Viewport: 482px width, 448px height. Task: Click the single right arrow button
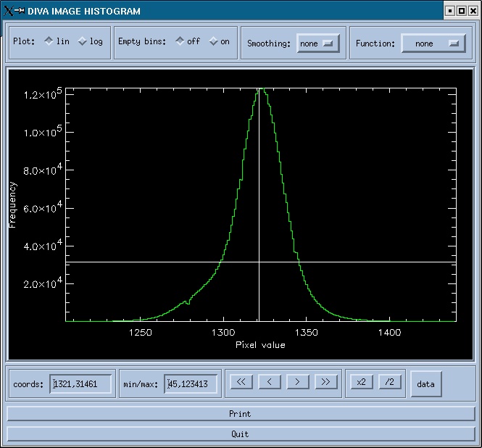click(x=298, y=381)
